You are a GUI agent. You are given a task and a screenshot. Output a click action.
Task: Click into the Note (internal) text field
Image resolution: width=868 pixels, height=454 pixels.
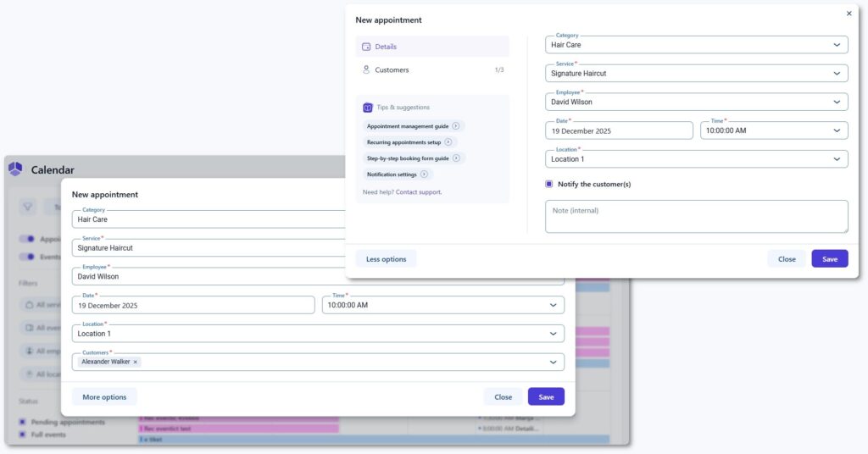click(x=695, y=217)
